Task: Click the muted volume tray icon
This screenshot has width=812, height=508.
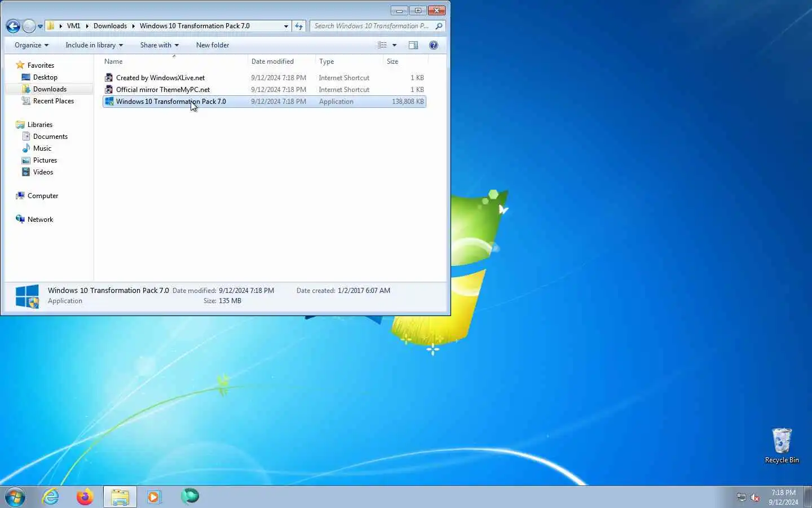Action: click(755, 497)
